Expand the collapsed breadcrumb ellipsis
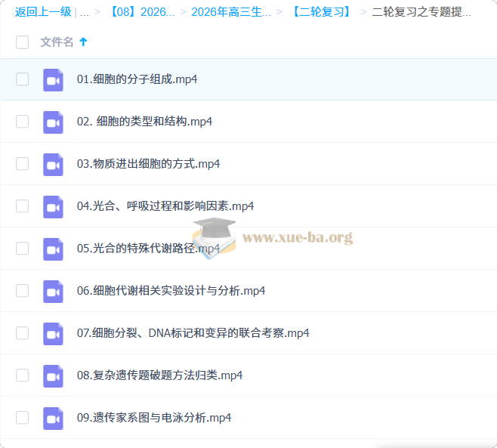This screenshot has height=448, width=497. (85, 12)
